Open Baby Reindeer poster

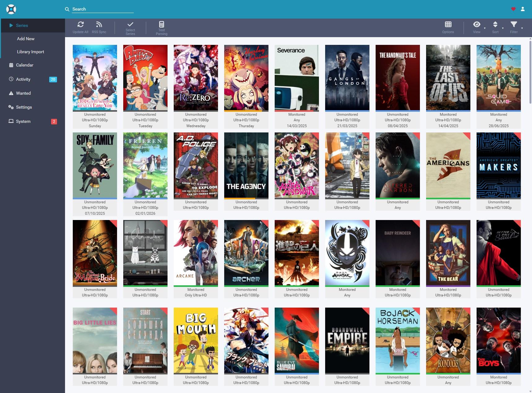click(398, 253)
